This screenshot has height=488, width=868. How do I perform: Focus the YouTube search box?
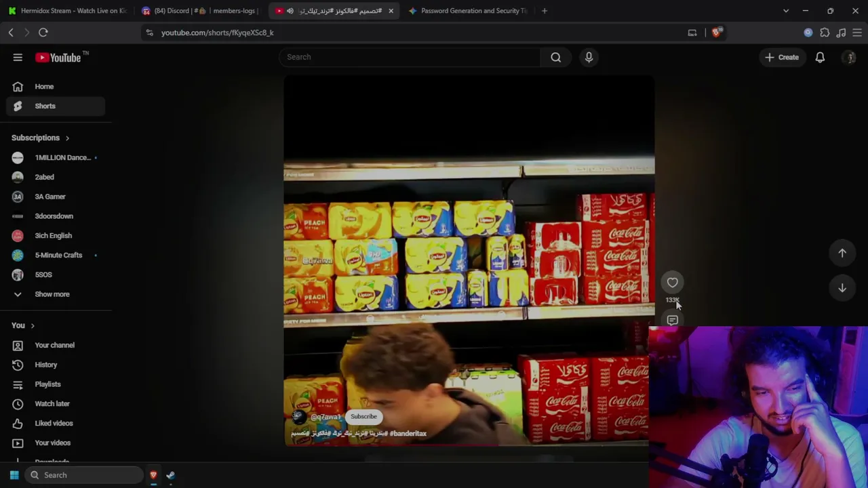[x=410, y=57]
